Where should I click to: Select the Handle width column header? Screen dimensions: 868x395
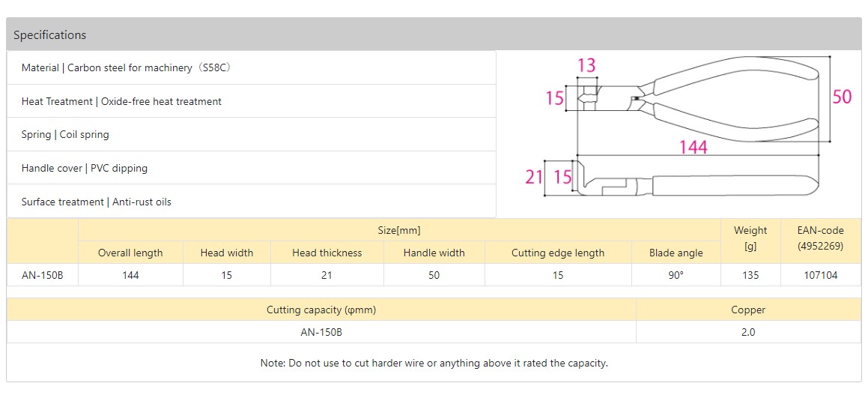pyautogui.click(x=434, y=253)
